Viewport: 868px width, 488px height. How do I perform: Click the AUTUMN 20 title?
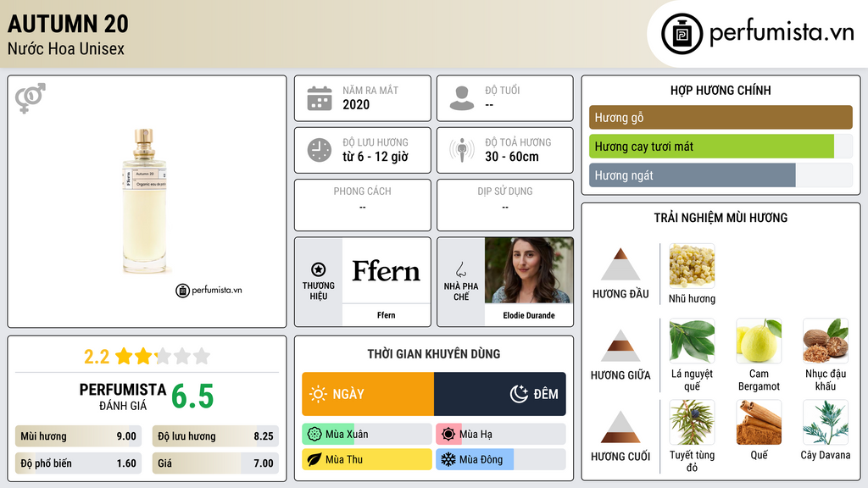68,24
